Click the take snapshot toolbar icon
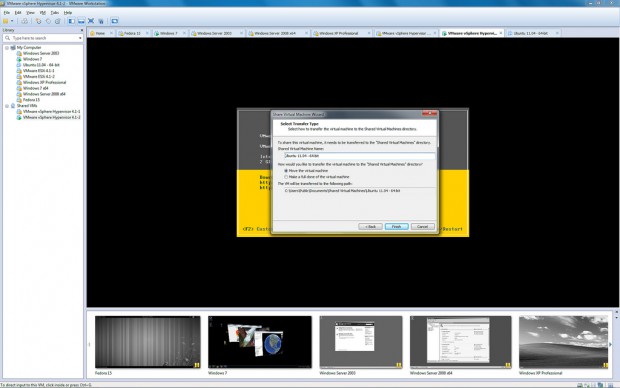620x388 pixels. coord(38,21)
